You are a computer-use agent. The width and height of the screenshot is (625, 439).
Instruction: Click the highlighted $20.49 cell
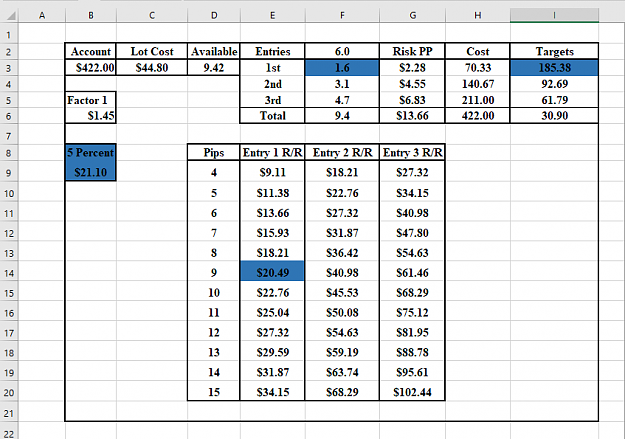pyautogui.click(x=273, y=273)
